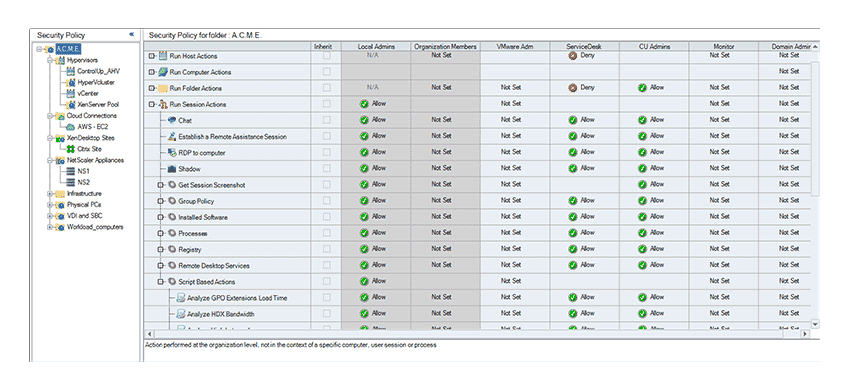Expand the Get Session Screenshot row
Viewport: 845px width, 384px height.
point(160,185)
